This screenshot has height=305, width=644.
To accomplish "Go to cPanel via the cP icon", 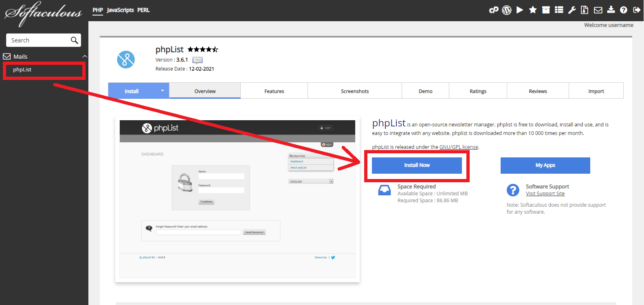I will tap(494, 10).
